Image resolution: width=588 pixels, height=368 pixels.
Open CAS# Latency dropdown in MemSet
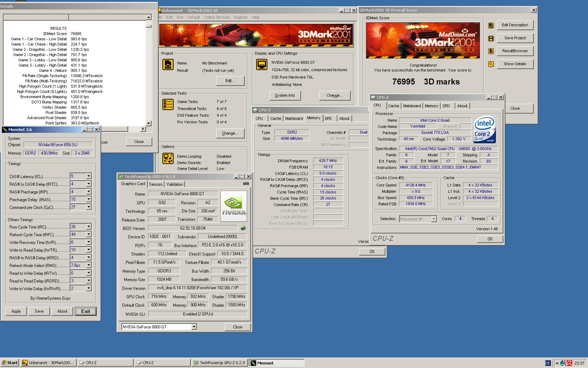(89, 176)
